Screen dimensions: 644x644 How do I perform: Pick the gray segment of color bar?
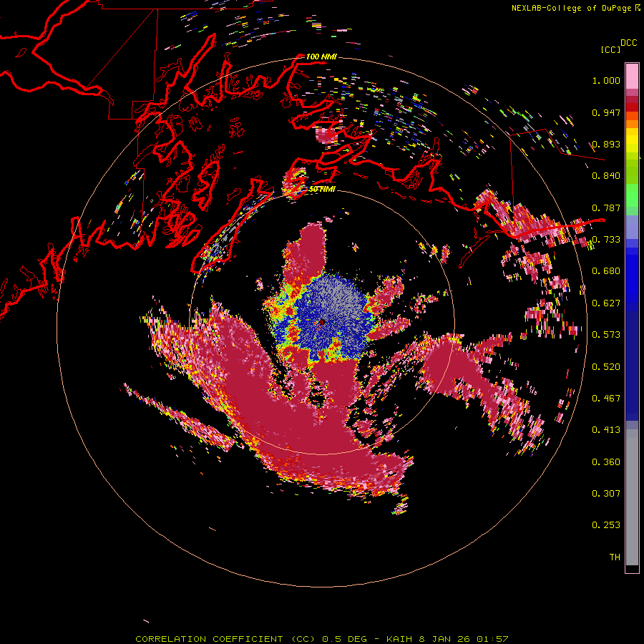632,497
